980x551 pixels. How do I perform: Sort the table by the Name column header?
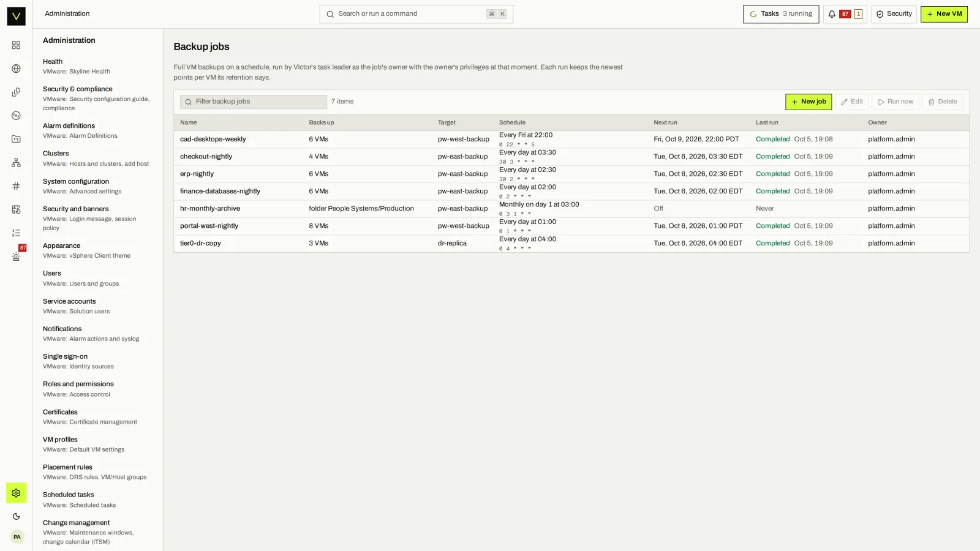click(189, 122)
